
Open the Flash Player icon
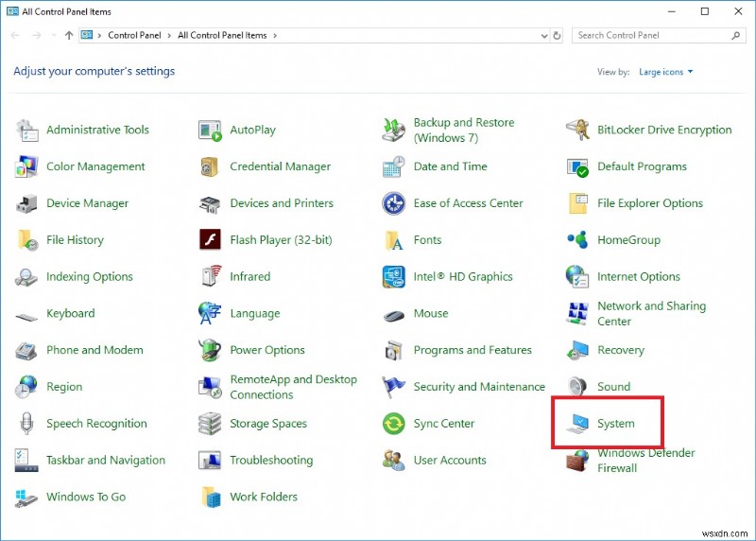point(210,239)
